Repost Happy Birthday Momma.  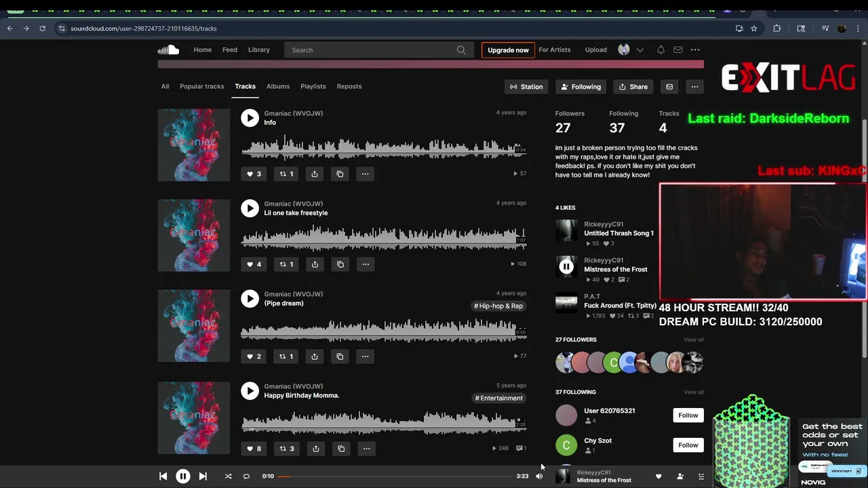tap(288, 449)
